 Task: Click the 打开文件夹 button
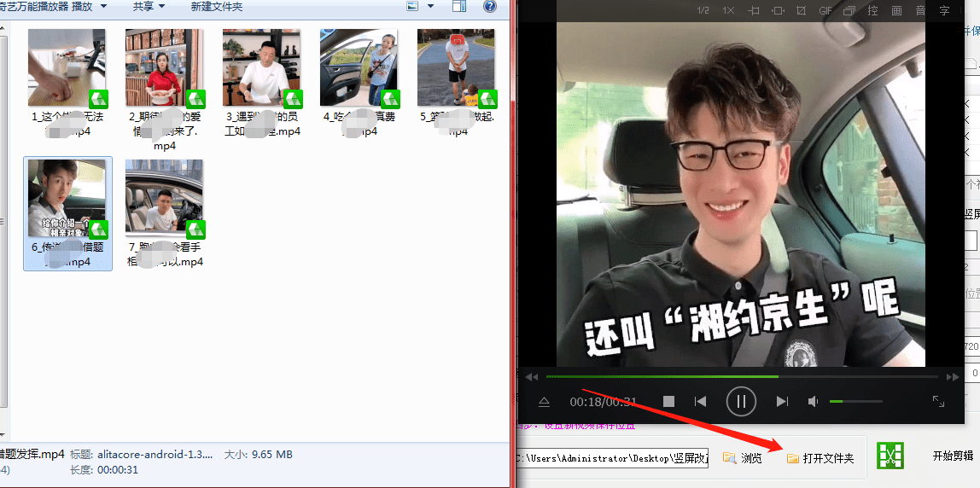(x=820, y=458)
